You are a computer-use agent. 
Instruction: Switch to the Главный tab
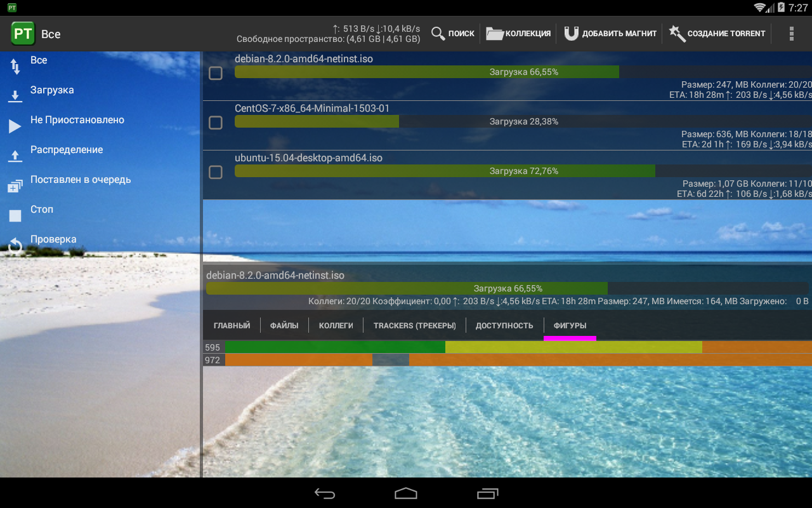[x=232, y=326]
